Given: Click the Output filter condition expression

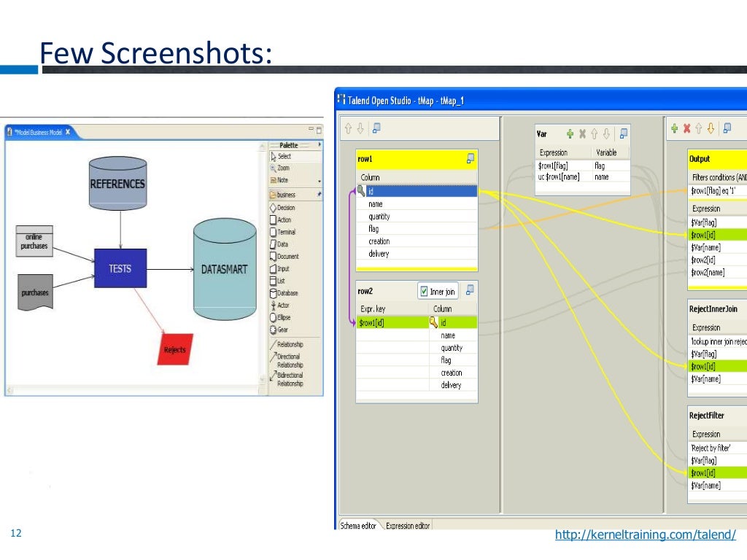Looking at the screenshot, I should click(718, 190).
